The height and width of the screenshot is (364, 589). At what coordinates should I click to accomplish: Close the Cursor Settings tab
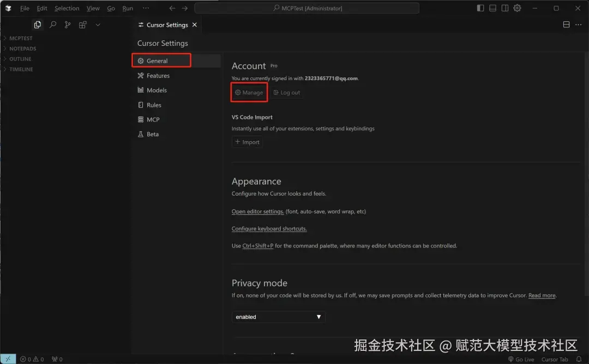click(195, 25)
